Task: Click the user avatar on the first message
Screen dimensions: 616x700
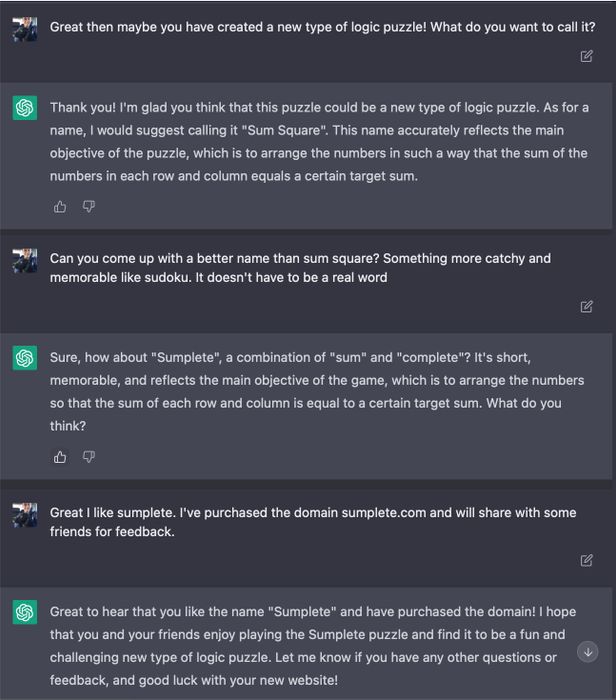Action: 25,29
